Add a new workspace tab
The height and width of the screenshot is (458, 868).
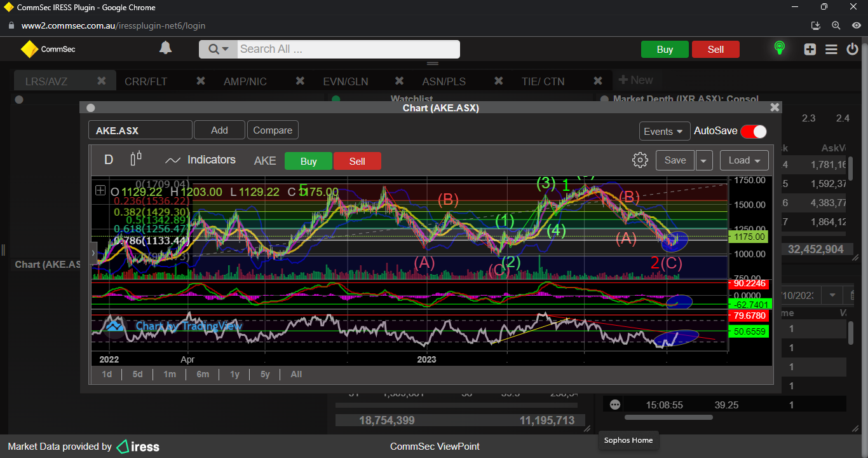635,80
